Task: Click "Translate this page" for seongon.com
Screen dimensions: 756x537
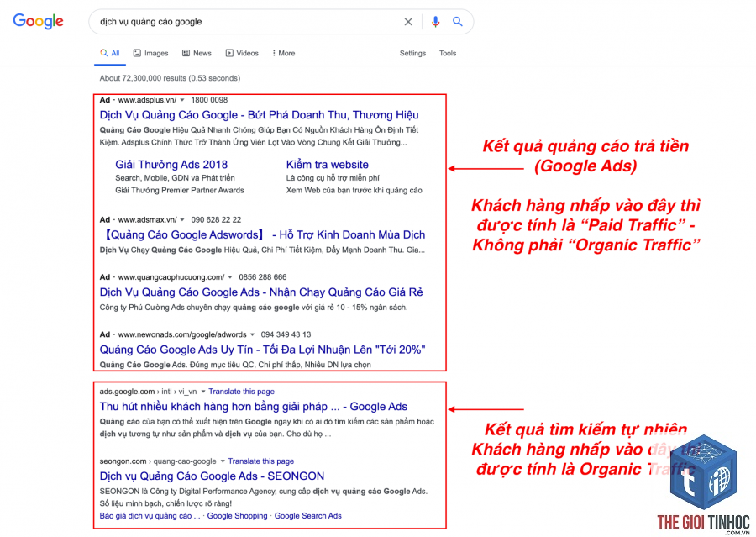Action: pyautogui.click(x=261, y=461)
